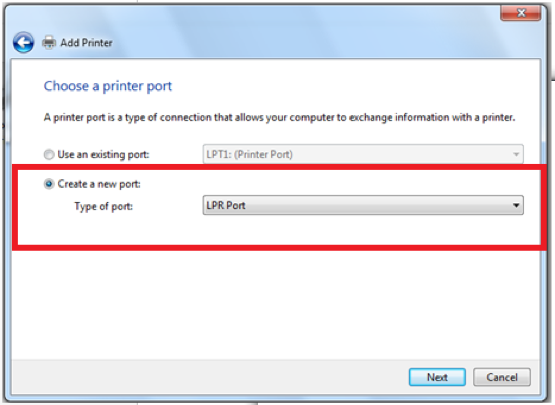Select the 'Use an existing port' radio button

[x=49, y=155]
